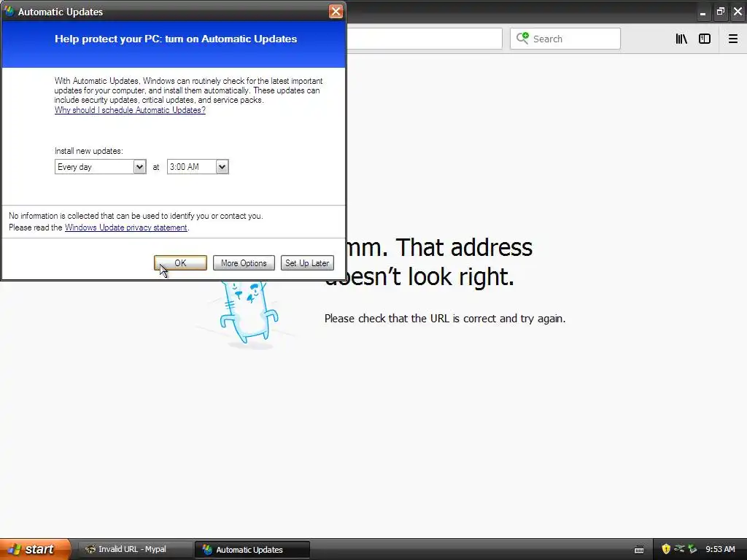Image resolution: width=747 pixels, height=560 pixels.
Task: Click the dialog heading 'Help protect your PC'
Action: click(x=176, y=39)
